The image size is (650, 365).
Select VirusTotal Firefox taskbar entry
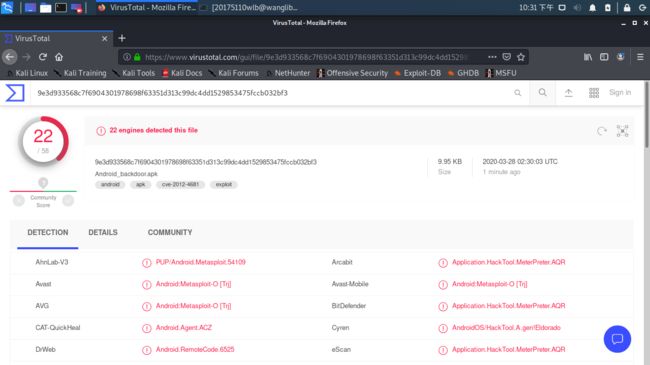click(147, 7)
